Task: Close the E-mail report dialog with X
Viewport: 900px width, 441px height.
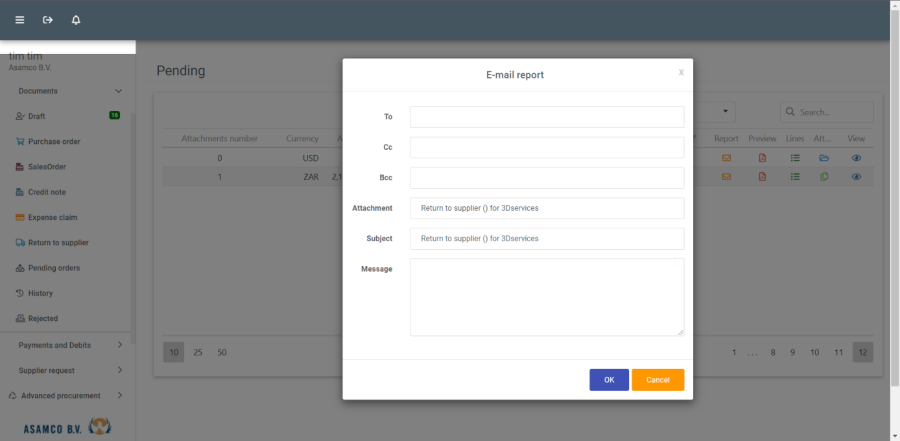Action: pos(681,72)
